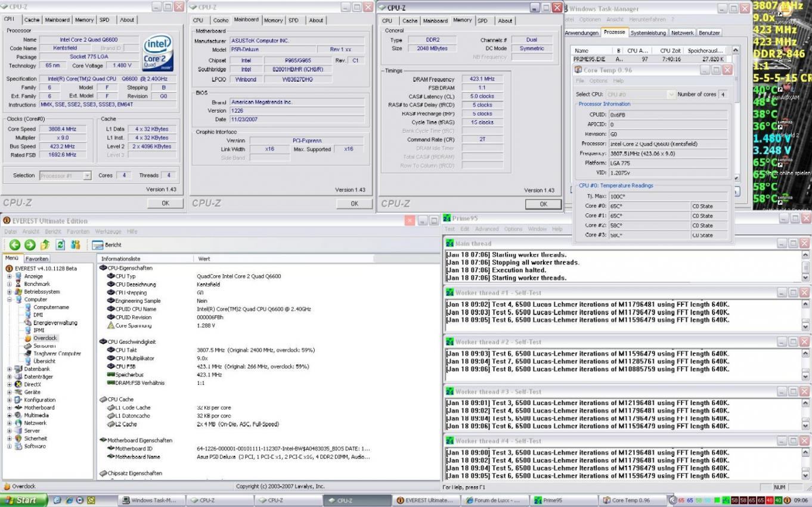Expand the Anzeige node in EVEREST tree
The image size is (812, 507).
tap(9, 276)
